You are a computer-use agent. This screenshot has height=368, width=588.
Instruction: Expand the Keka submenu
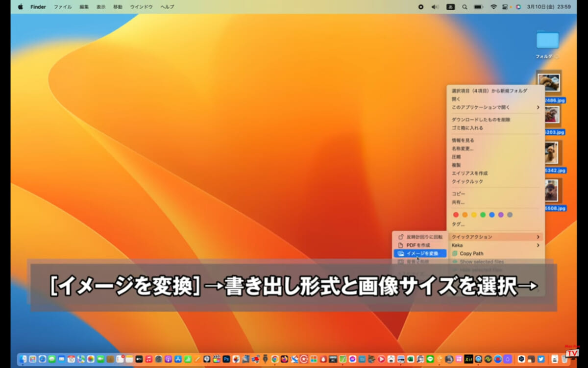(495, 245)
